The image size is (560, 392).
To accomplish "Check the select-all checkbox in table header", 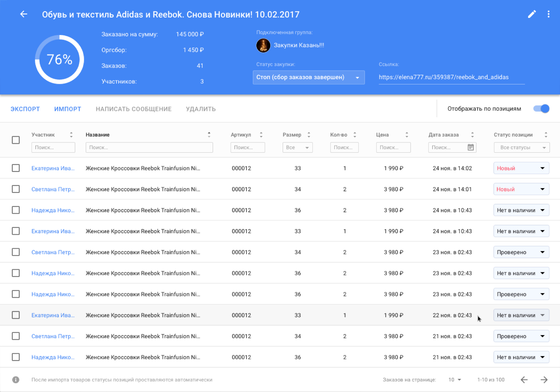I will (x=16, y=140).
